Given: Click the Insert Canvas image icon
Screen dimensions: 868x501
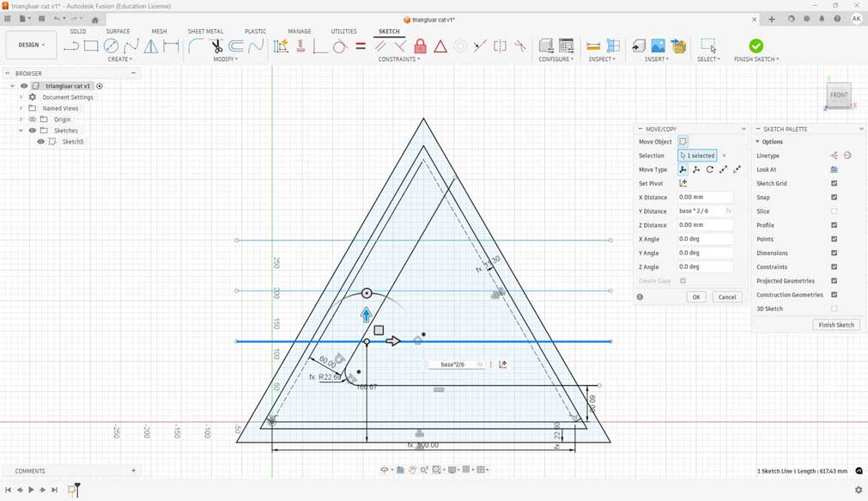Looking at the screenshot, I should 659,46.
